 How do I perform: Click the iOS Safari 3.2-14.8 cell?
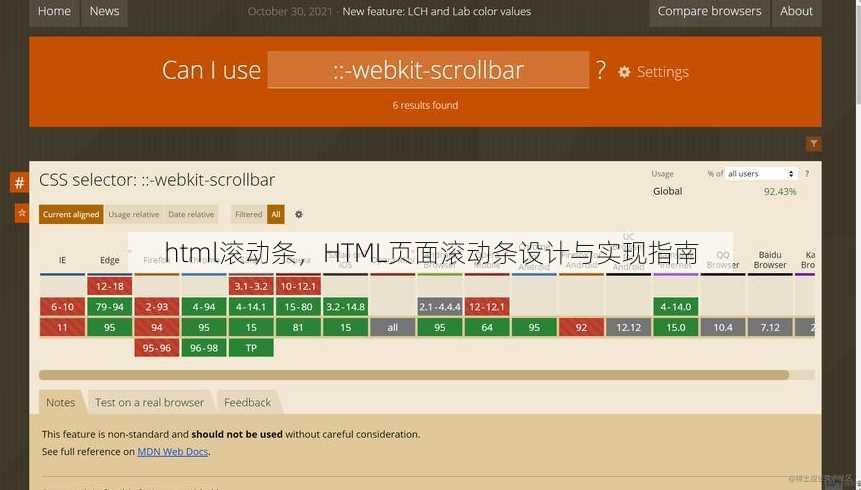pyautogui.click(x=345, y=307)
